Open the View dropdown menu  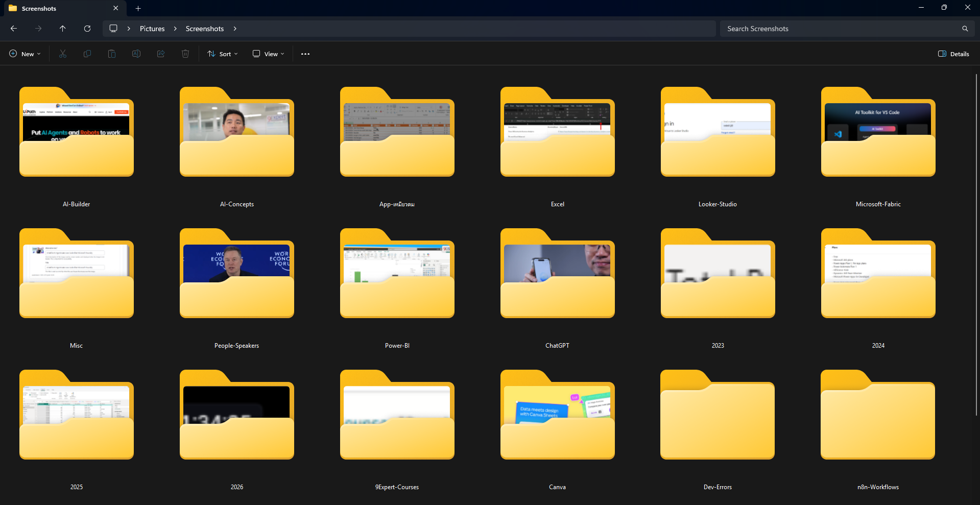click(x=269, y=54)
